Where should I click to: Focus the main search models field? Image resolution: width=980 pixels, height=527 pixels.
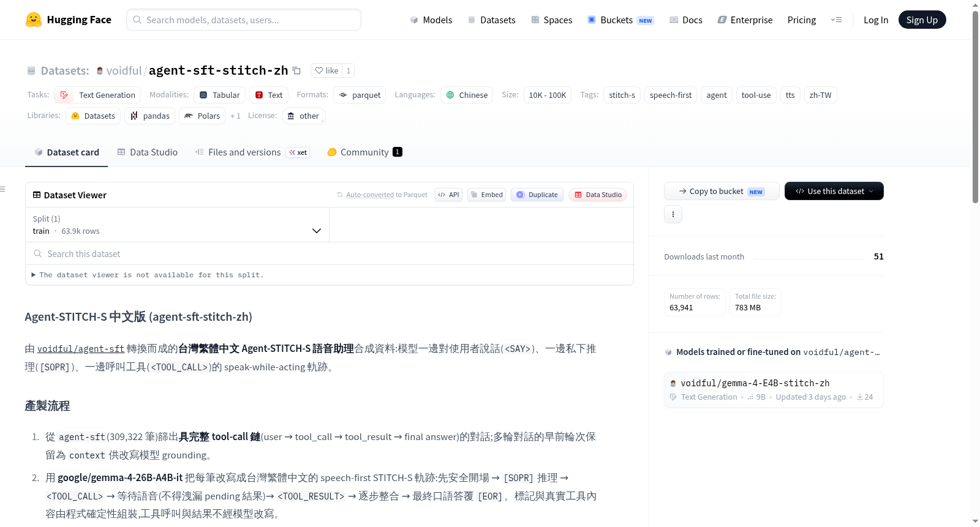point(244,20)
